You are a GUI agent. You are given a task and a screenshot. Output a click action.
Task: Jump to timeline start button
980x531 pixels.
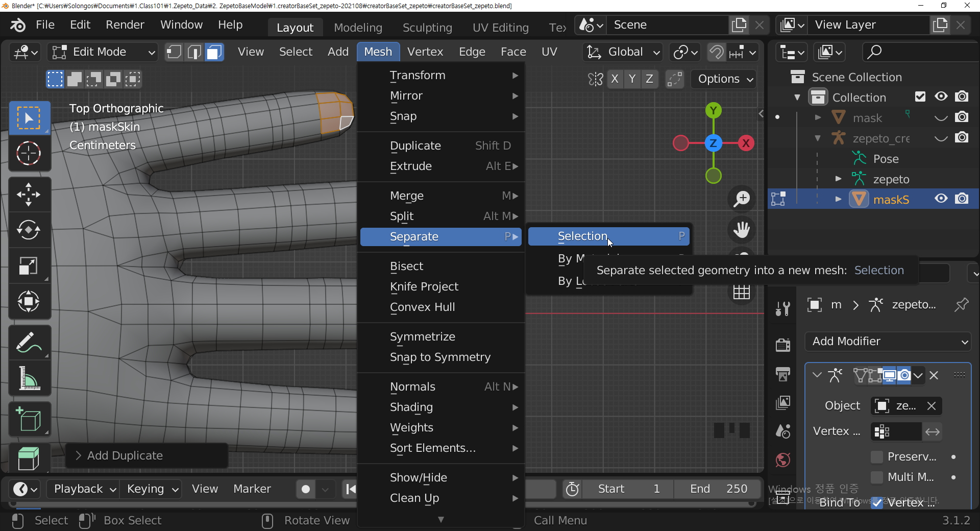coord(350,489)
